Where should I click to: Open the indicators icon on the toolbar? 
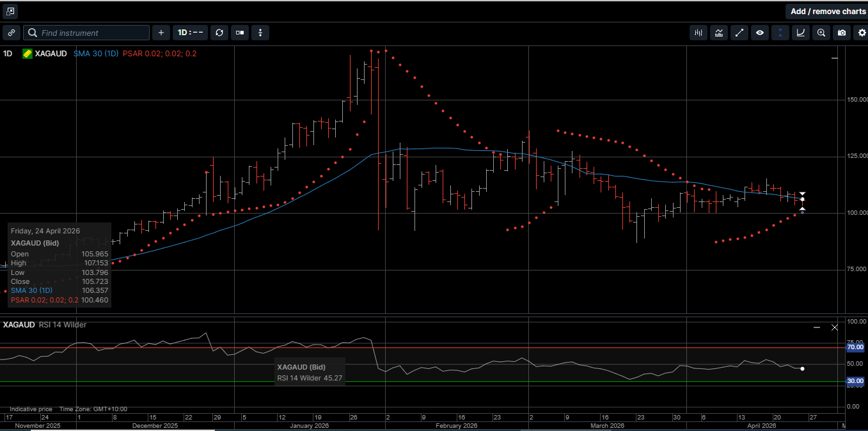tap(719, 33)
